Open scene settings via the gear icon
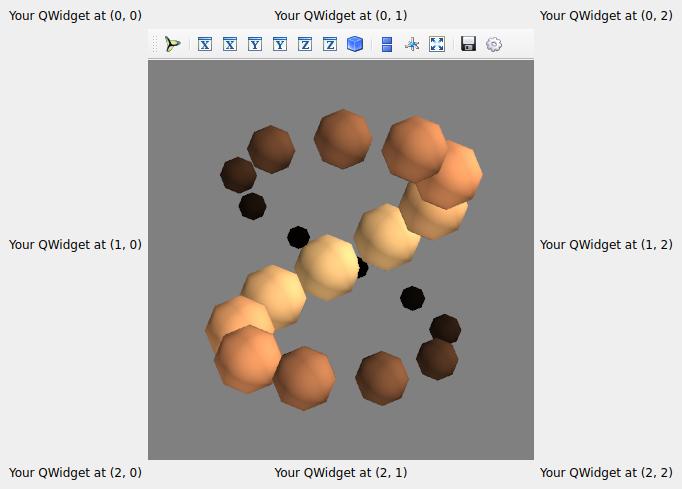This screenshot has width=682, height=489. pyautogui.click(x=494, y=44)
